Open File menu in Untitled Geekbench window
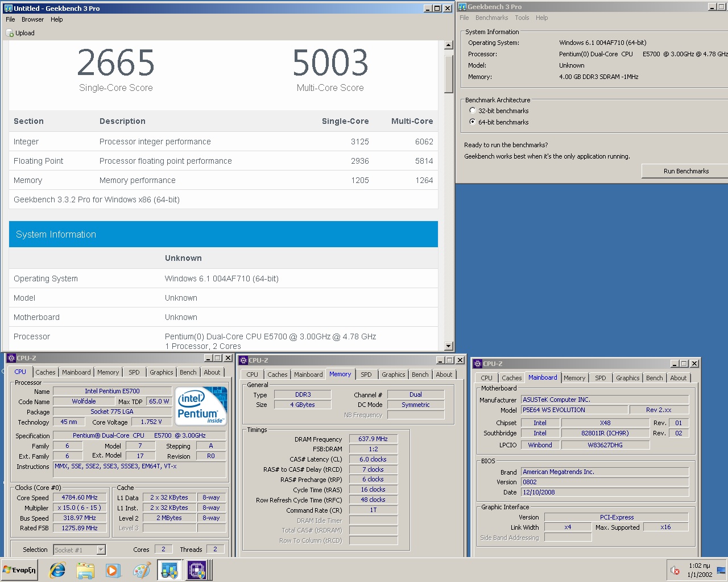Screen dimensions: 728x582 coord(10,19)
